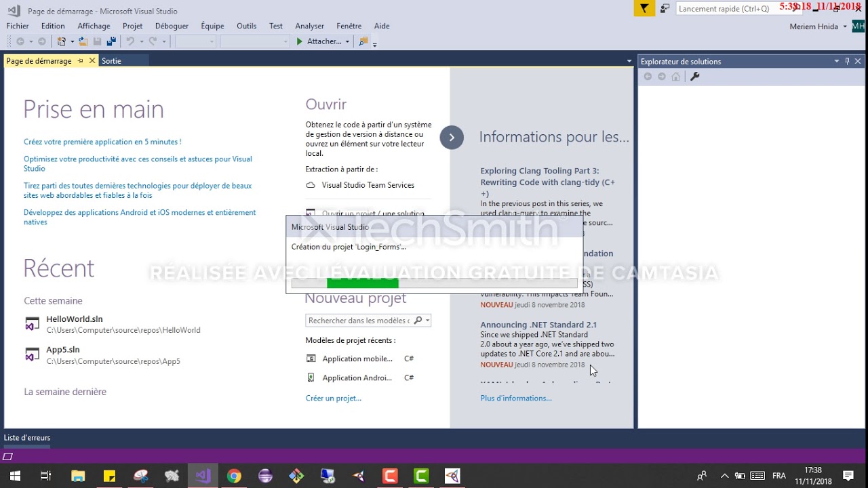
Task: Click the Redo toolbar icon
Action: 153,41
